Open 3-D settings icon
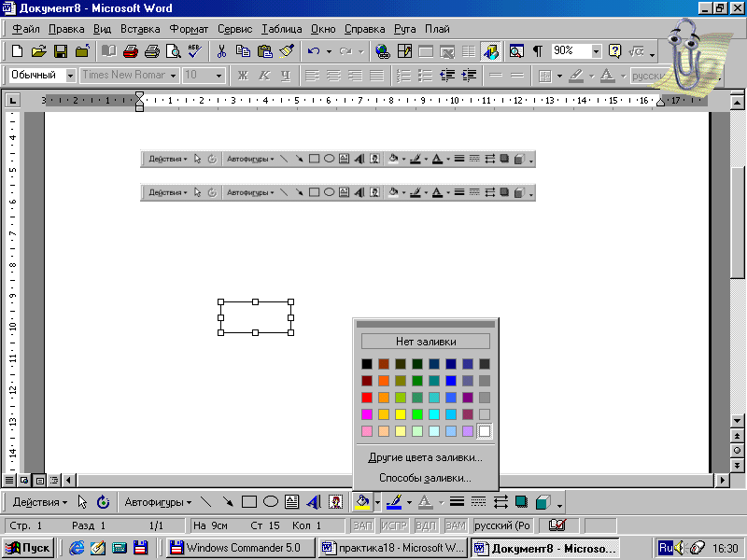 click(x=543, y=502)
